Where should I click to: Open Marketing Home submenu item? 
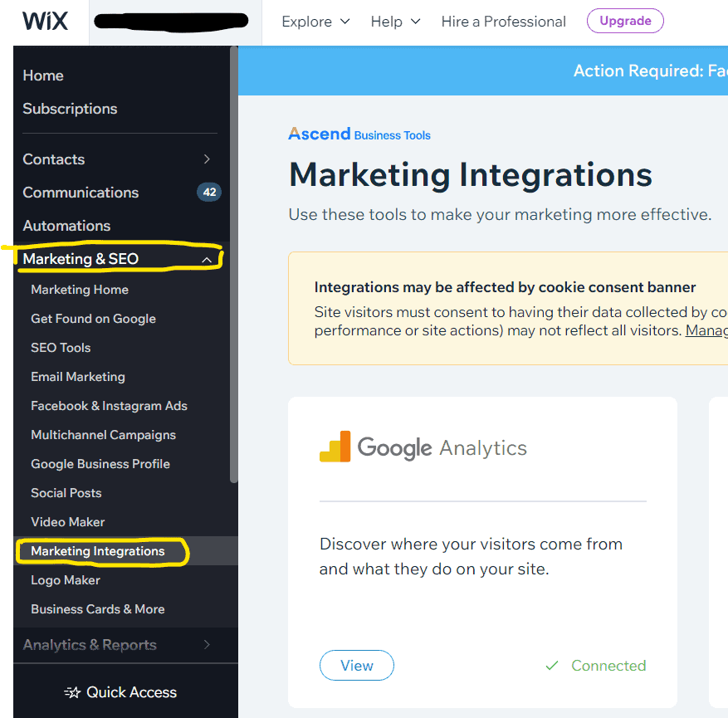point(80,290)
